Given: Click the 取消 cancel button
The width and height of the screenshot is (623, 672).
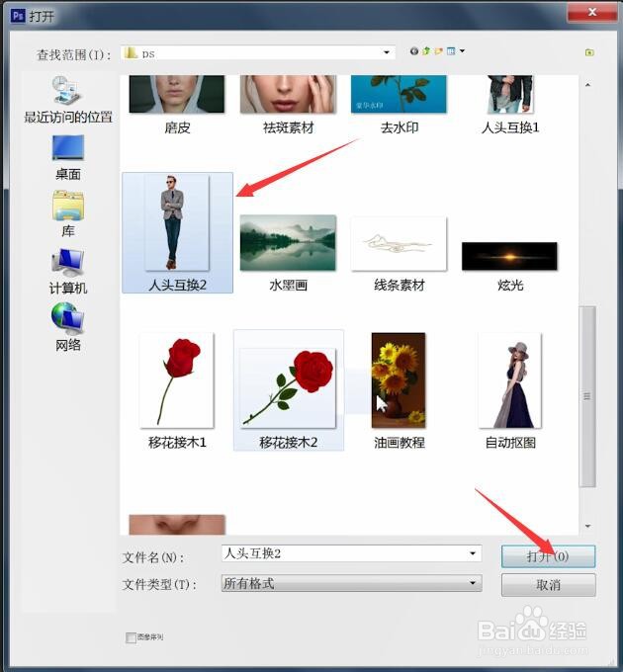Looking at the screenshot, I should click(549, 585).
